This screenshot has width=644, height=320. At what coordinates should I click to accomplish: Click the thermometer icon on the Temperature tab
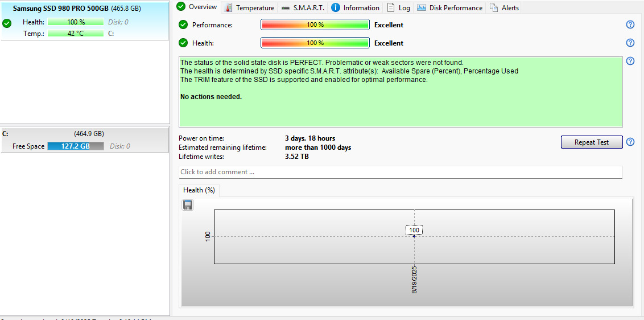click(x=229, y=8)
